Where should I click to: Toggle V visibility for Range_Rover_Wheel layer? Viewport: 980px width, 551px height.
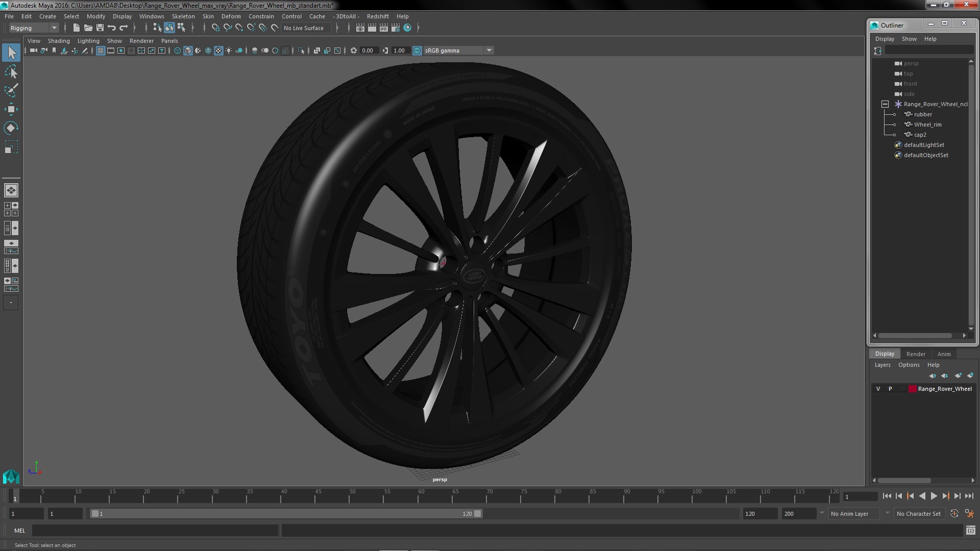pos(878,389)
